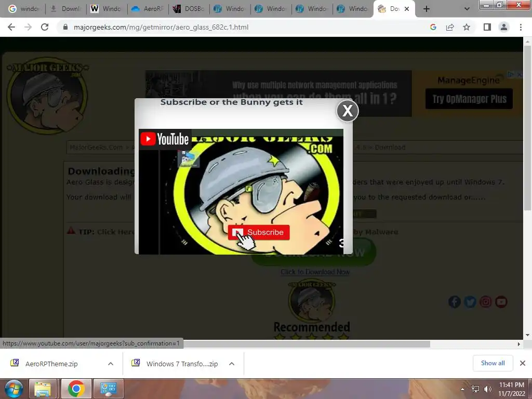Screen dimensions: 532x399
Task: Show hidden tray icons arrow
Action: coord(462,389)
